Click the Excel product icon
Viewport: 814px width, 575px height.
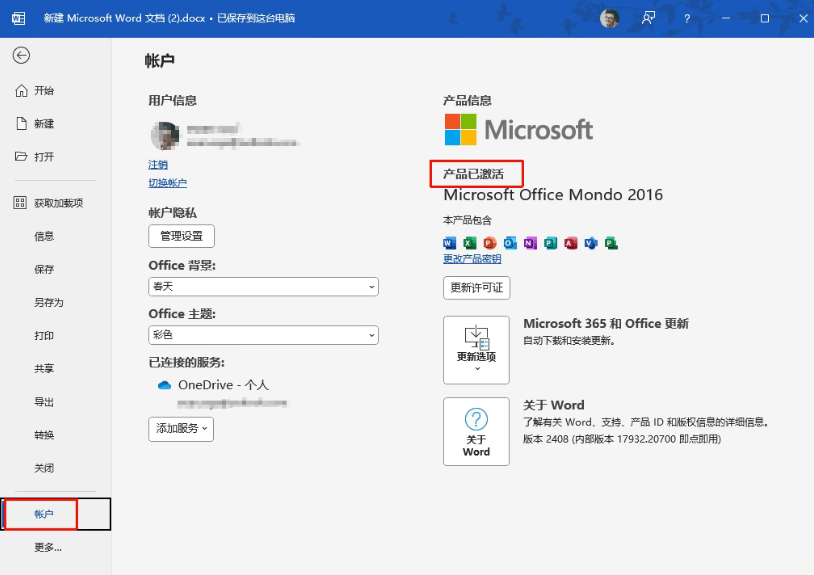click(470, 243)
